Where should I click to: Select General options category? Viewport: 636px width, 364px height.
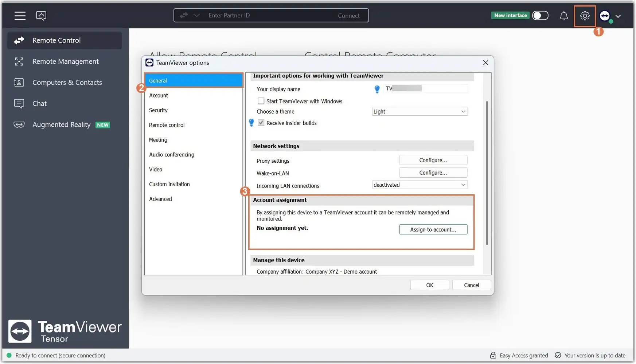click(x=194, y=80)
